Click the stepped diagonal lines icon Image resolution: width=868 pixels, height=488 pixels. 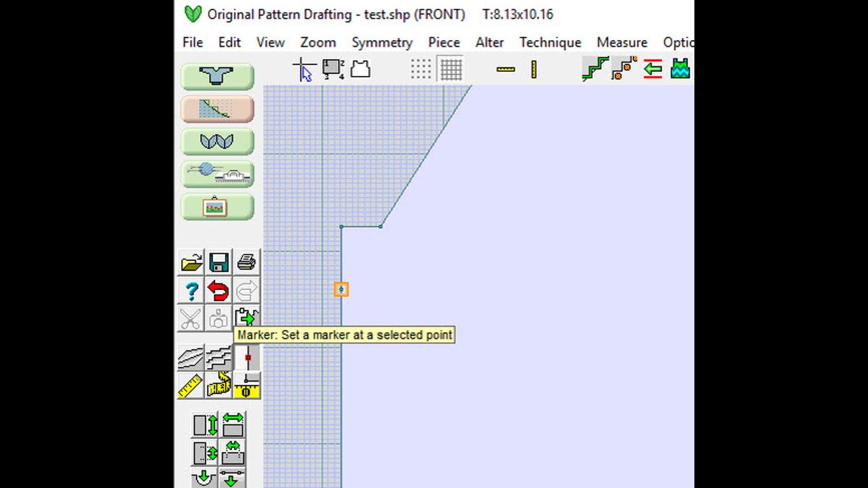[x=218, y=357]
